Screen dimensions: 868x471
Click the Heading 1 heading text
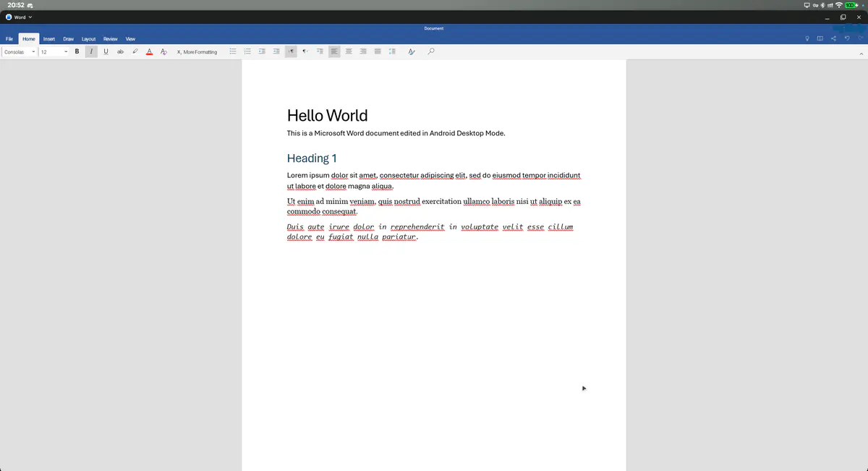(x=312, y=158)
